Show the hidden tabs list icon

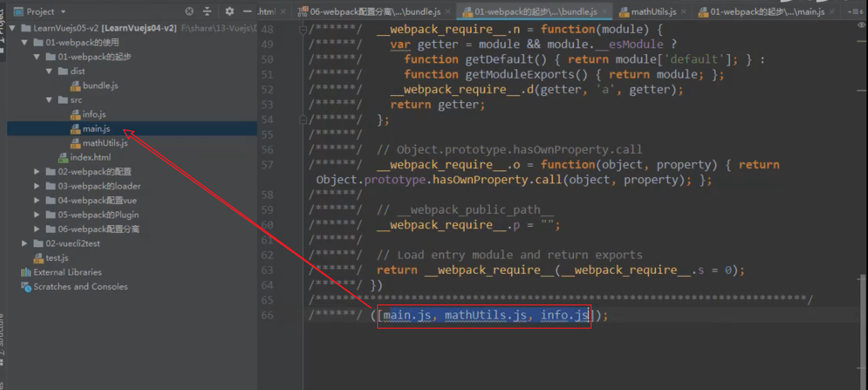856,11
